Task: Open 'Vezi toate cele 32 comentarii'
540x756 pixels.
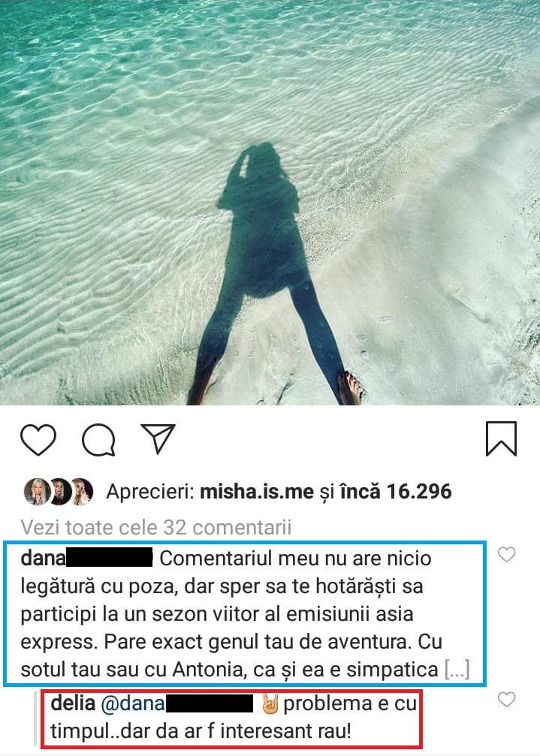Action: coord(156,528)
